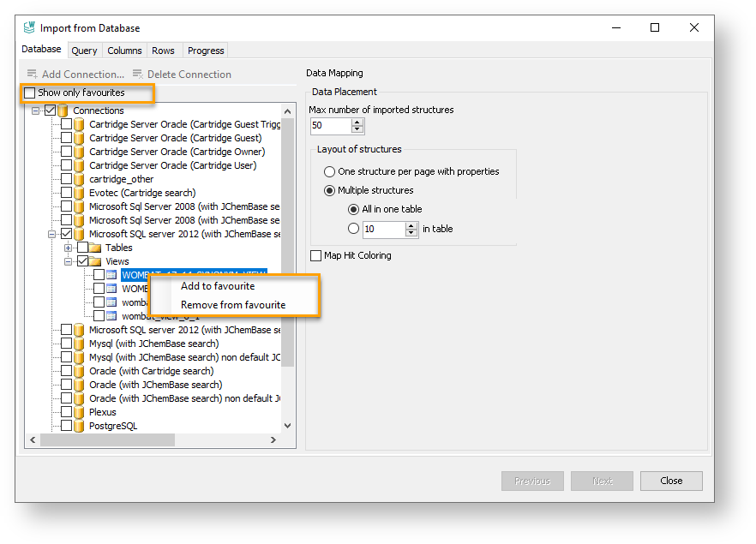Click the PostgreSQL database icon
Screen dimensions: 756x544
point(79,426)
